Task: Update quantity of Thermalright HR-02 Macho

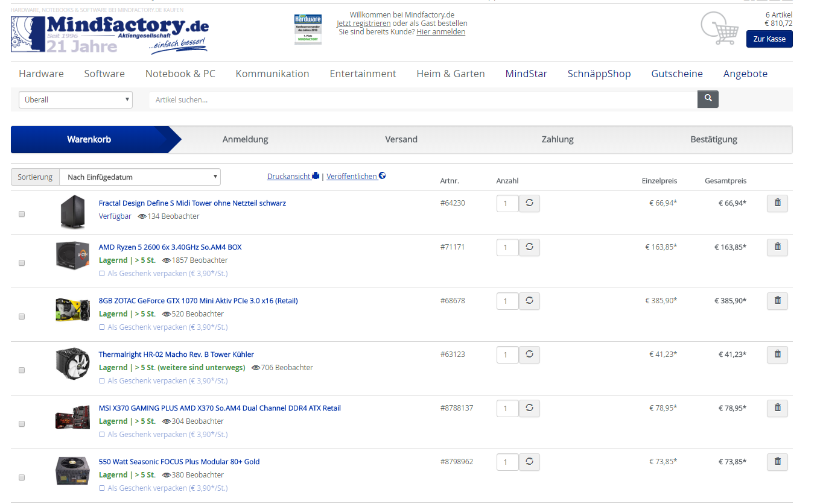Action: tap(529, 354)
